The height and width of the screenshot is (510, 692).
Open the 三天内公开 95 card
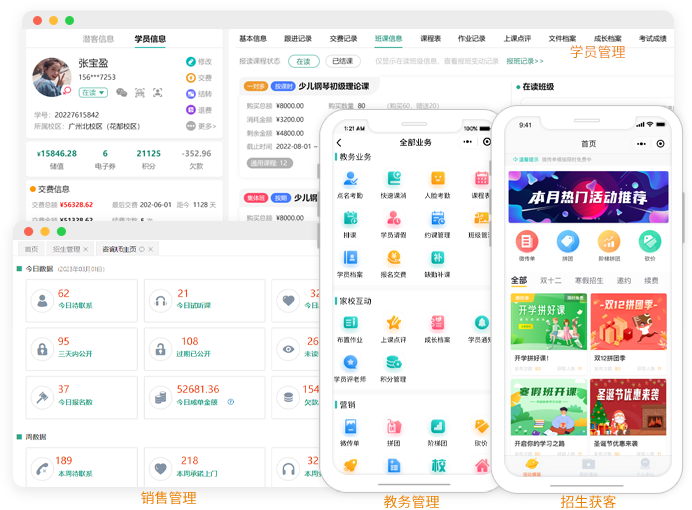pos(82,349)
